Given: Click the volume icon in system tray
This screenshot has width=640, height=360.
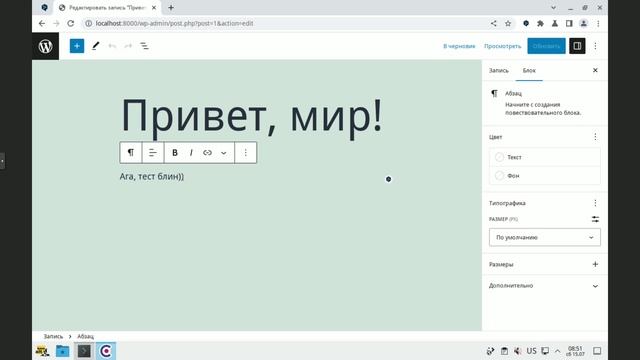Looking at the screenshot, I should tap(518, 351).
